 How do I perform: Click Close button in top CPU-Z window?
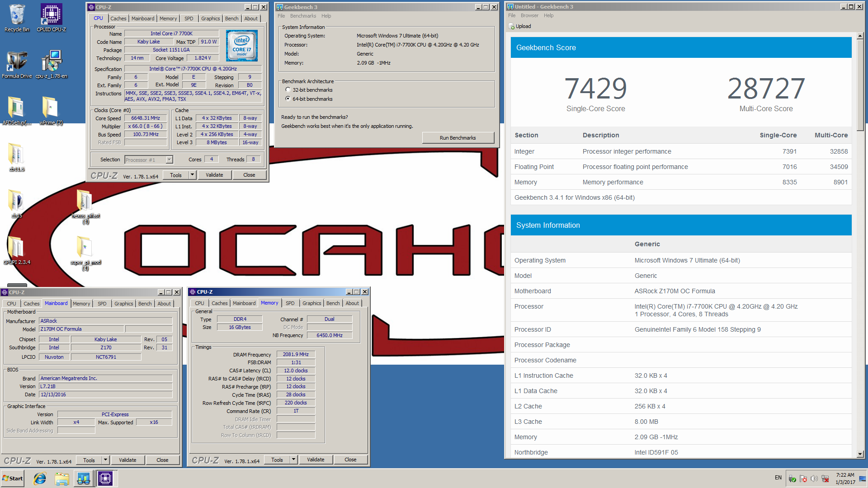(x=249, y=175)
